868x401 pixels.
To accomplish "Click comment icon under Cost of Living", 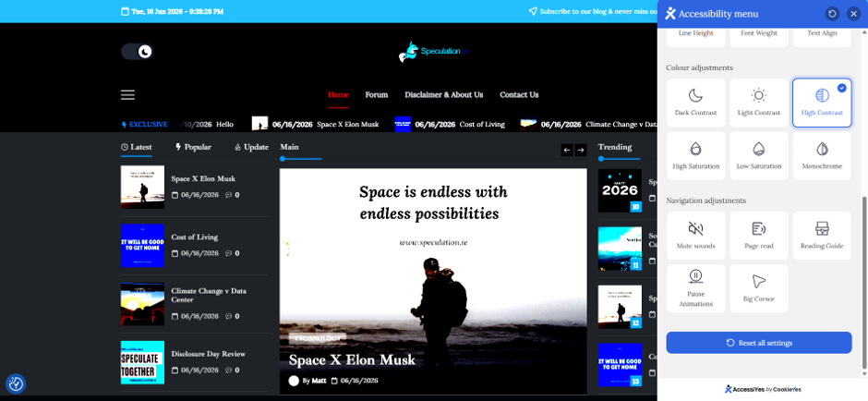I will [229, 253].
